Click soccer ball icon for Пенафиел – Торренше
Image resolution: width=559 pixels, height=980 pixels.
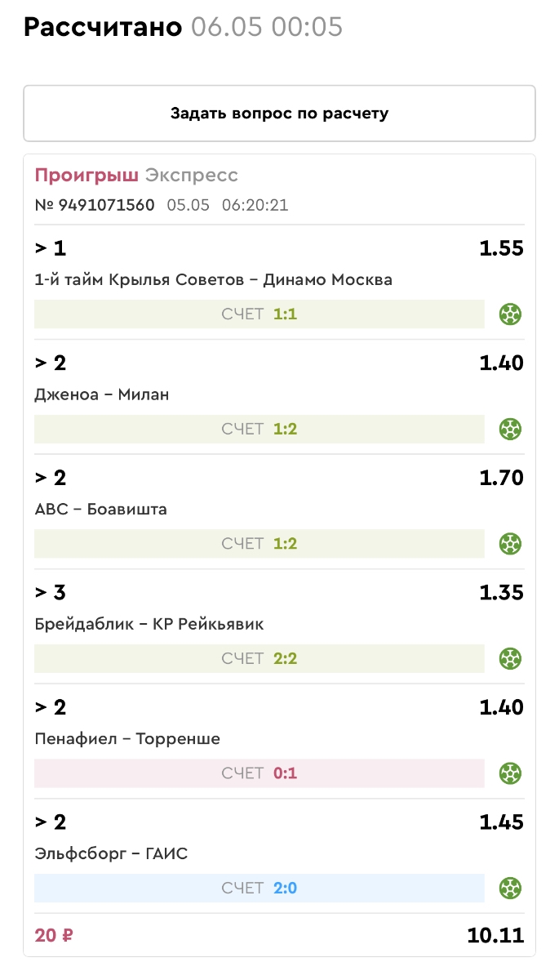coord(510,773)
